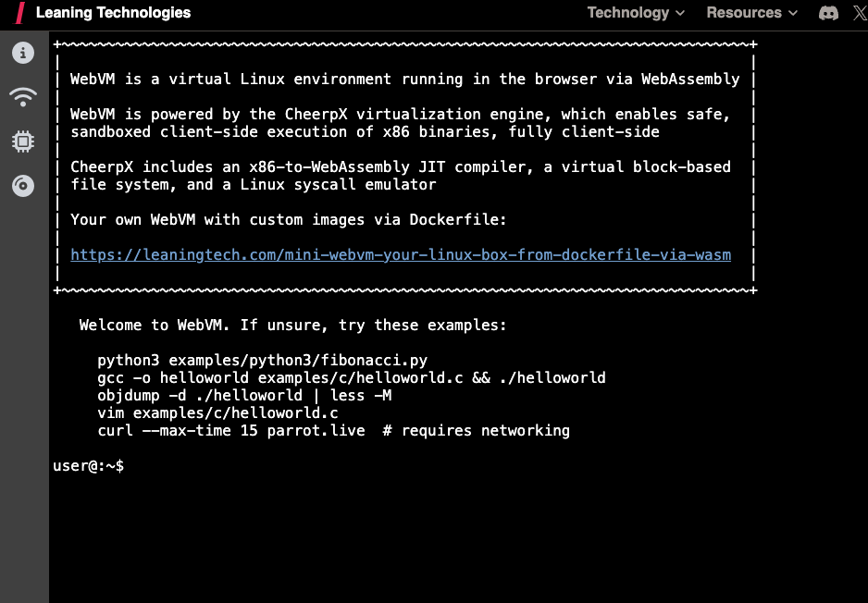
Task: Open the leaningtech.com mini-webvm link
Action: click(x=401, y=254)
